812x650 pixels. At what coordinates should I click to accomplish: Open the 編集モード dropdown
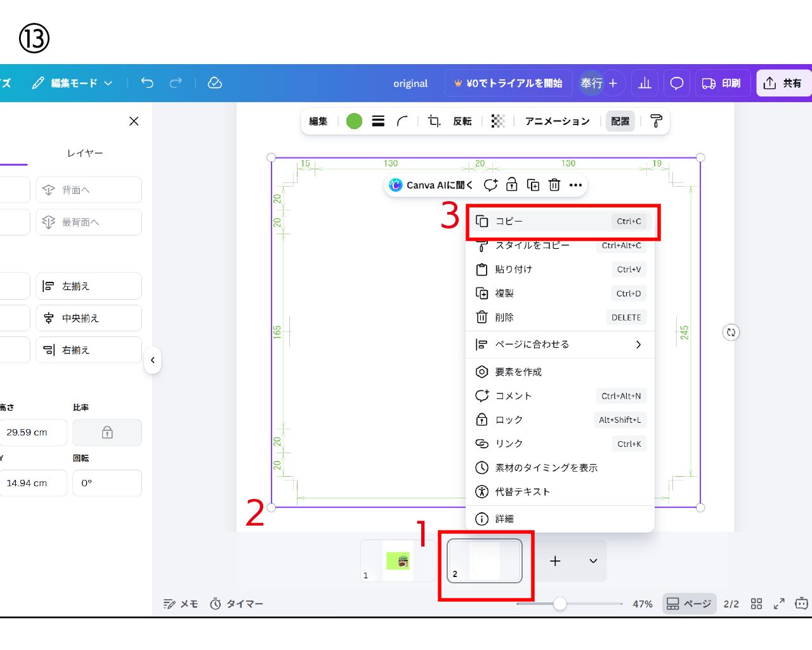(73, 83)
